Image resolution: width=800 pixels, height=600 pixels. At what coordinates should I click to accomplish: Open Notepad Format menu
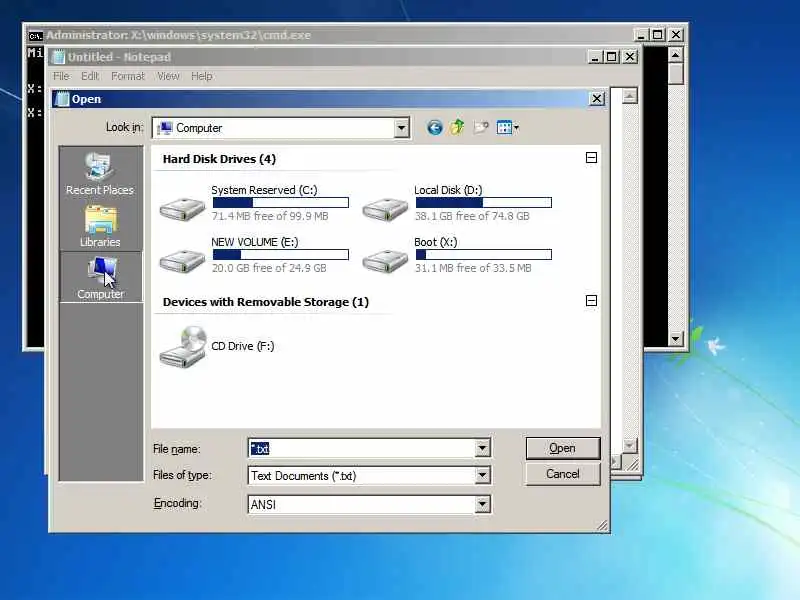pos(128,76)
